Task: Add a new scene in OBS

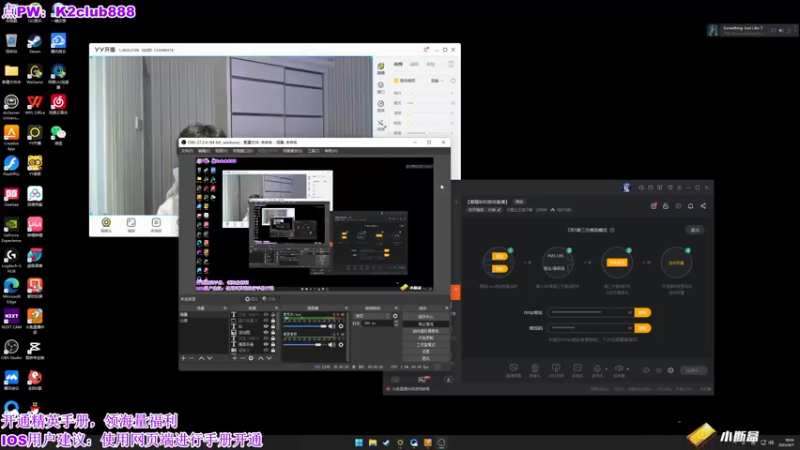Action: click(x=184, y=358)
